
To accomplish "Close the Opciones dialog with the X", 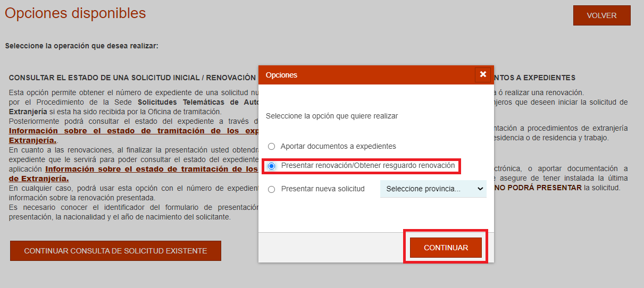I will 483,74.
